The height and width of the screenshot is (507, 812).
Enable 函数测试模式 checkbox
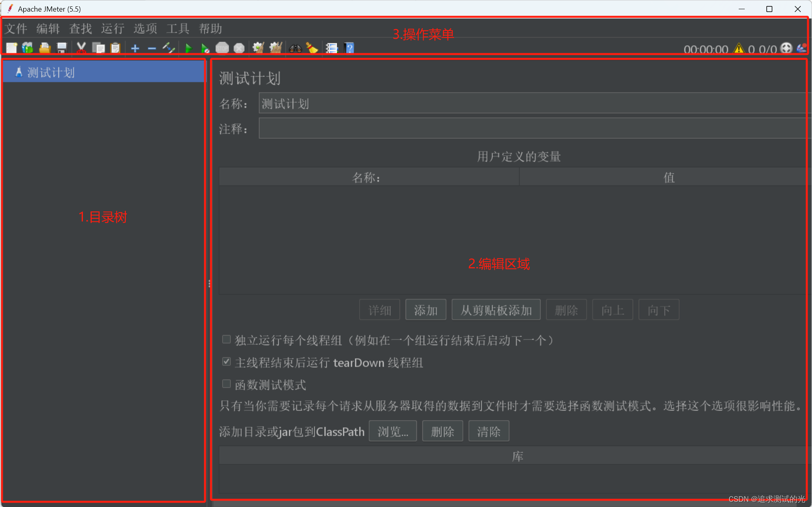point(227,384)
